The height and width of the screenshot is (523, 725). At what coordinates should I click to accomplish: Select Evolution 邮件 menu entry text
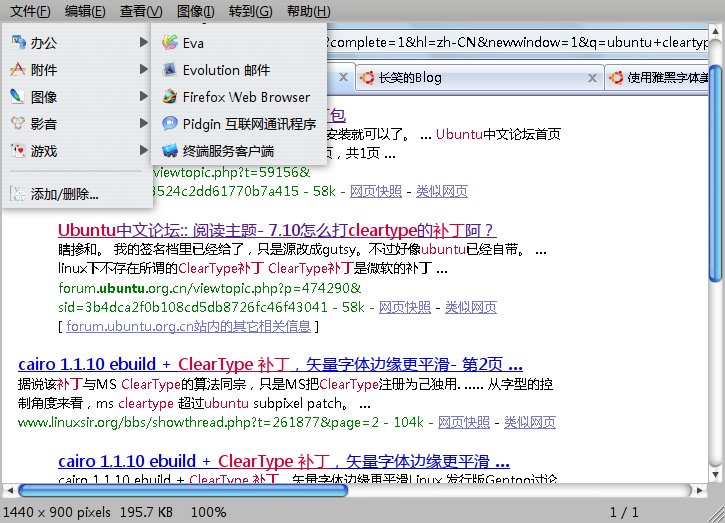(x=227, y=70)
